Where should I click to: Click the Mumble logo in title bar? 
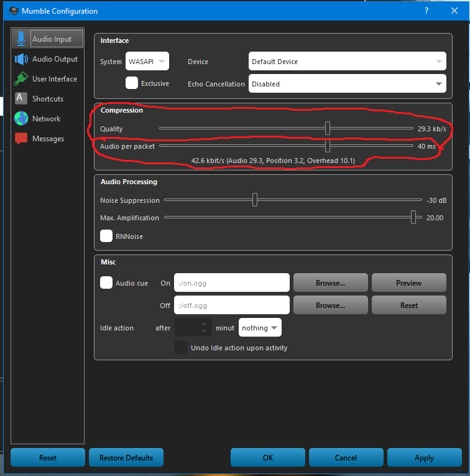(14, 11)
